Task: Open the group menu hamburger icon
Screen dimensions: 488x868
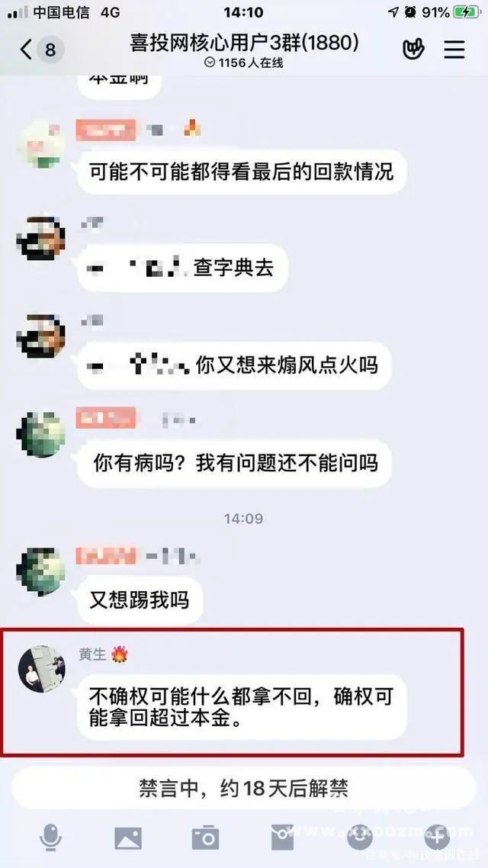Action: [x=454, y=50]
